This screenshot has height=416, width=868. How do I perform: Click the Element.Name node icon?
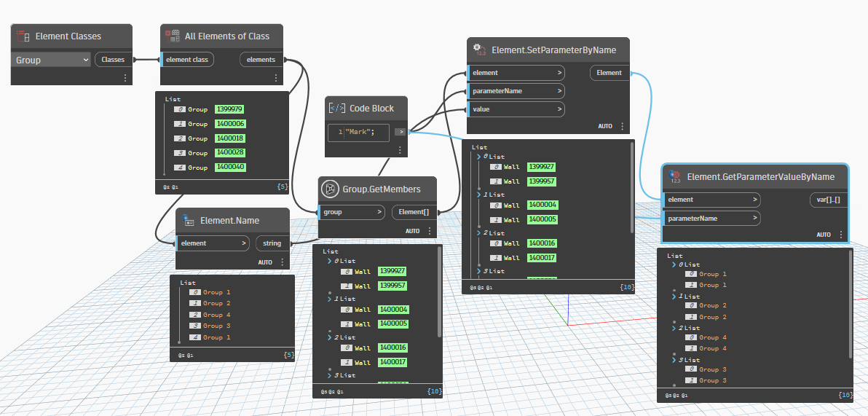(188, 219)
